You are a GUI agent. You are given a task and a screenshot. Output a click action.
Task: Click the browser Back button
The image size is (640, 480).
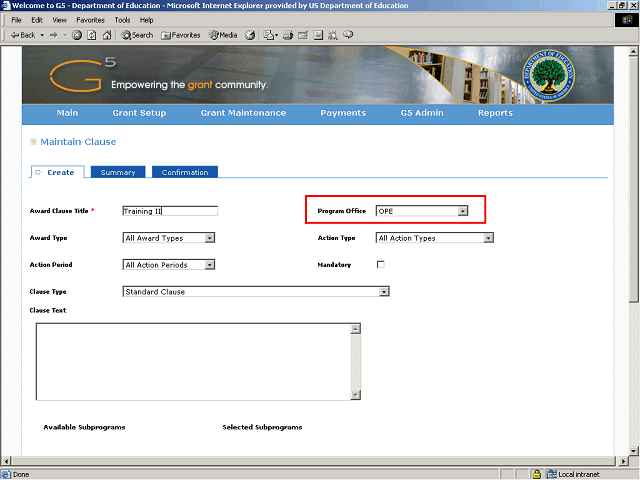23,35
